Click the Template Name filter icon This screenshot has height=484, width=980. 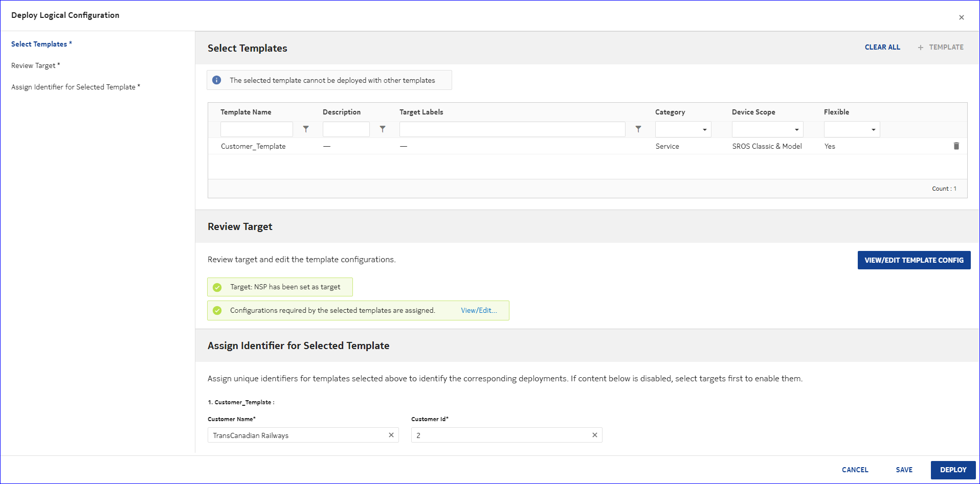tap(306, 129)
